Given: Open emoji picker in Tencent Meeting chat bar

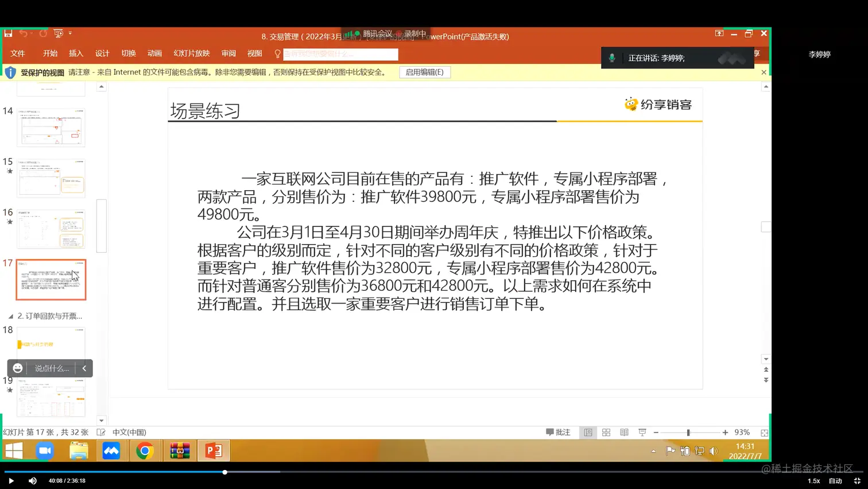Looking at the screenshot, I should coord(18,368).
